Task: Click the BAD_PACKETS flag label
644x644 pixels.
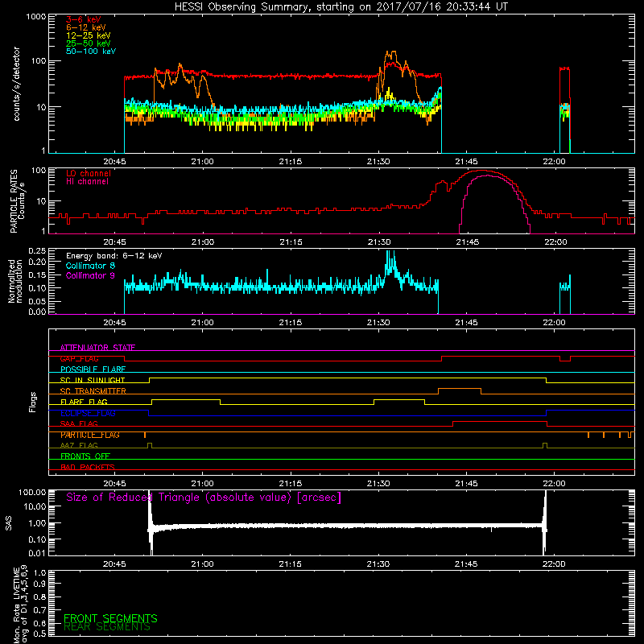Action: pyautogui.click(x=88, y=467)
